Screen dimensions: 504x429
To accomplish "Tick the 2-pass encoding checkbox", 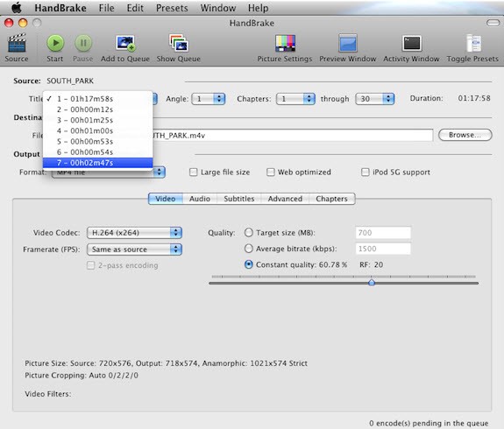I will point(90,265).
